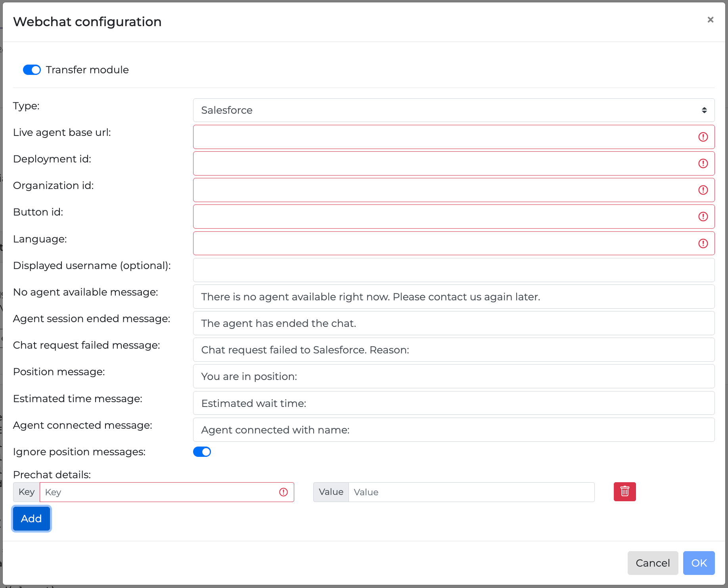Close the Webchat configuration dialog
Screen dimensions: 728x588
(710, 20)
